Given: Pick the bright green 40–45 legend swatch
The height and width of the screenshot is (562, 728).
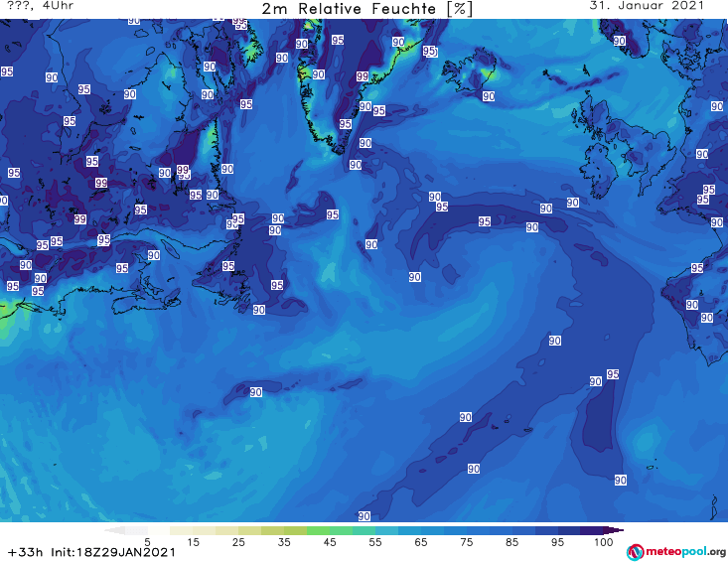Looking at the screenshot, I should (318, 530).
